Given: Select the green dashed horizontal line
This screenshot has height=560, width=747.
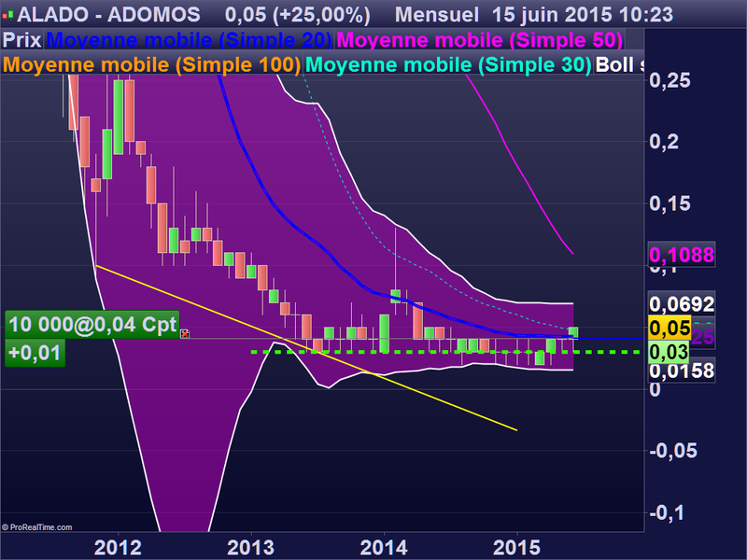Looking at the screenshot, I should pos(445,352).
